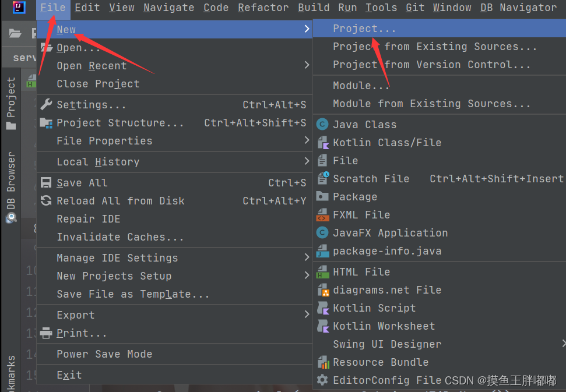
Task: Click the HTML File icon
Action: tap(323, 272)
